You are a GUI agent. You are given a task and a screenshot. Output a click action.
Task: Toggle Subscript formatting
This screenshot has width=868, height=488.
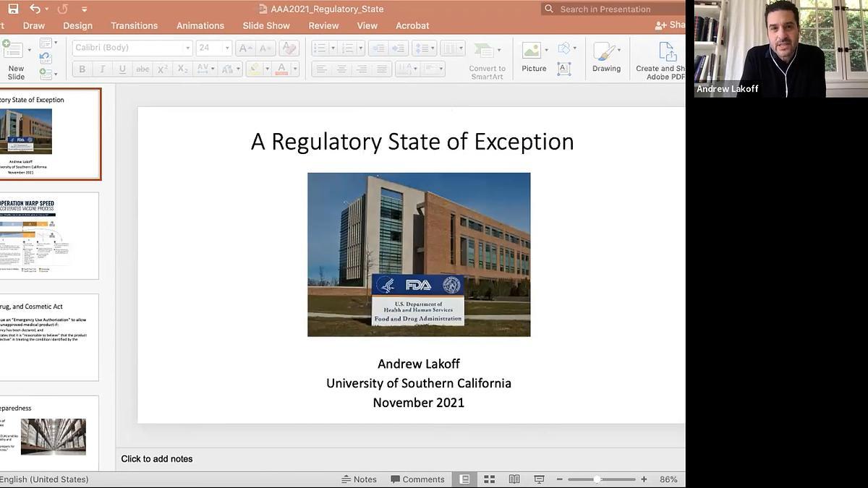pos(183,69)
